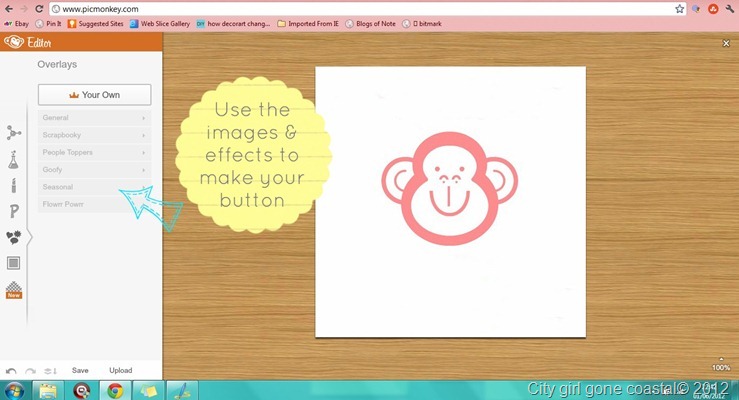The height and width of the screenshot is (400, 739).
Task: Click the red extension icon by wrench
Action: [x=713, y=8]
